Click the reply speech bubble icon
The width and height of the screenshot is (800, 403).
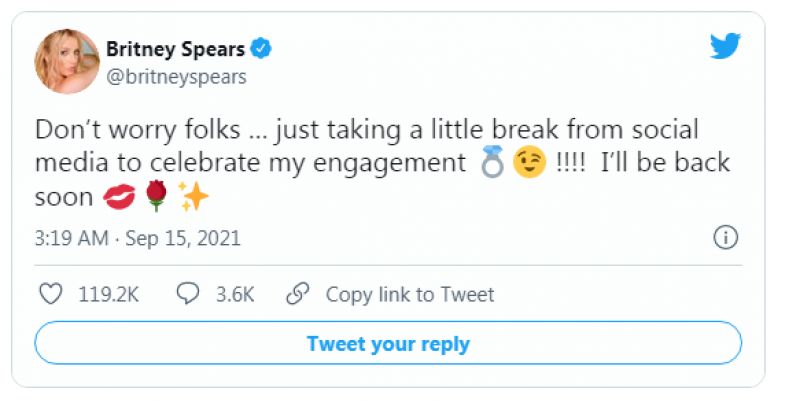[x=187, y=294]
